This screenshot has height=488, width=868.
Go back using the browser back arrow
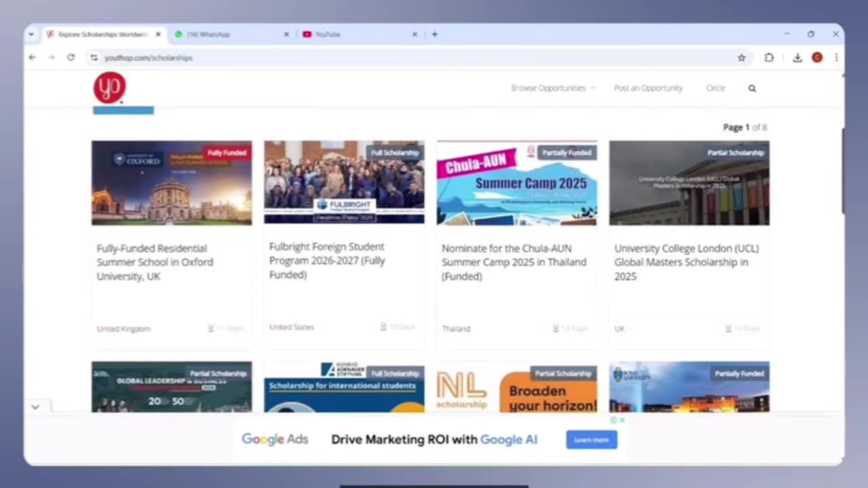pos(32,58)
